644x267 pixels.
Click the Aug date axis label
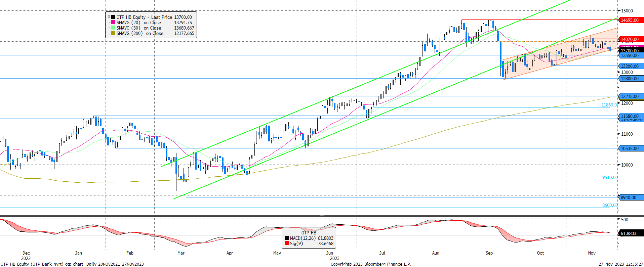(x=436, y=253)
